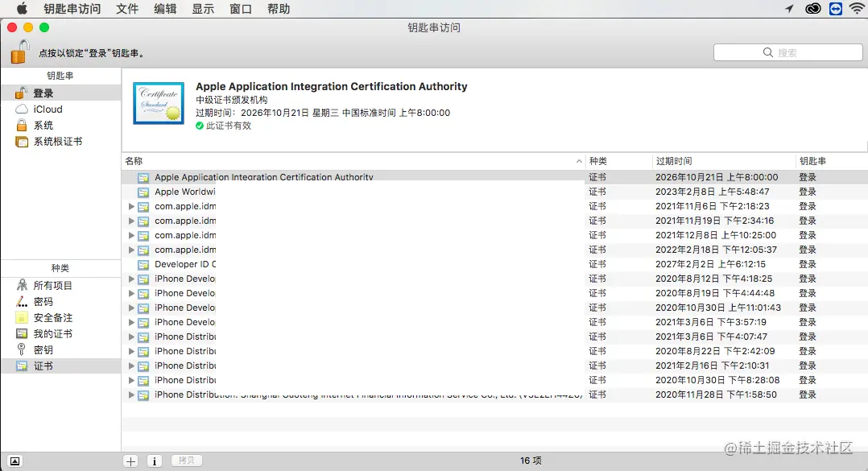
Task: Select the Apple Application Integration Certification Authority row
Action: (494, 177)
